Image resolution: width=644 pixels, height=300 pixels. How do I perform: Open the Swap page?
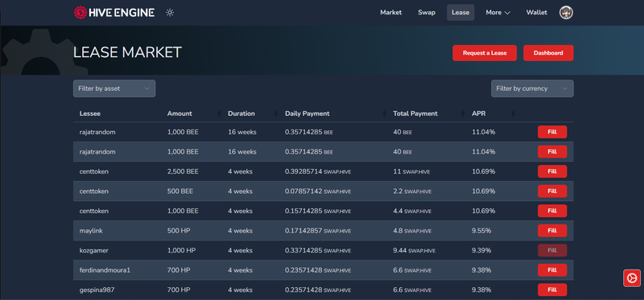coord(427,13)
